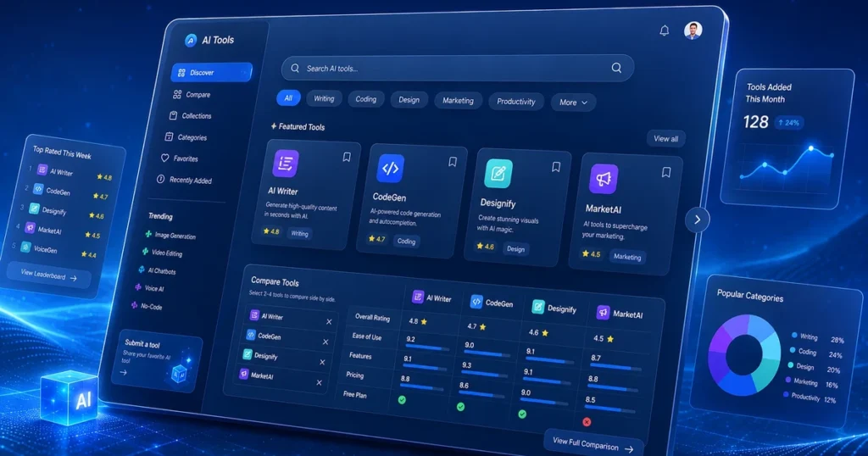Click the Productivity 12% legend entry
This screenshot has width=868, height=456.
pos(810,398)
